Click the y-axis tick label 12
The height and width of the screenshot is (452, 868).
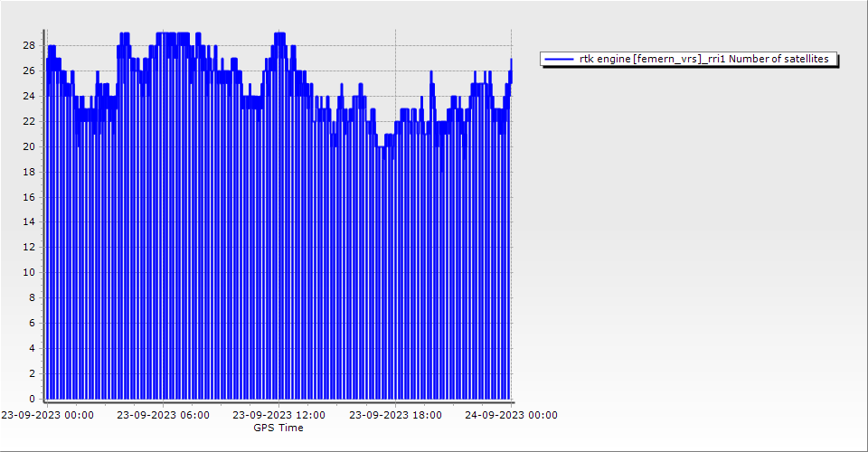(x=29, y=247)
